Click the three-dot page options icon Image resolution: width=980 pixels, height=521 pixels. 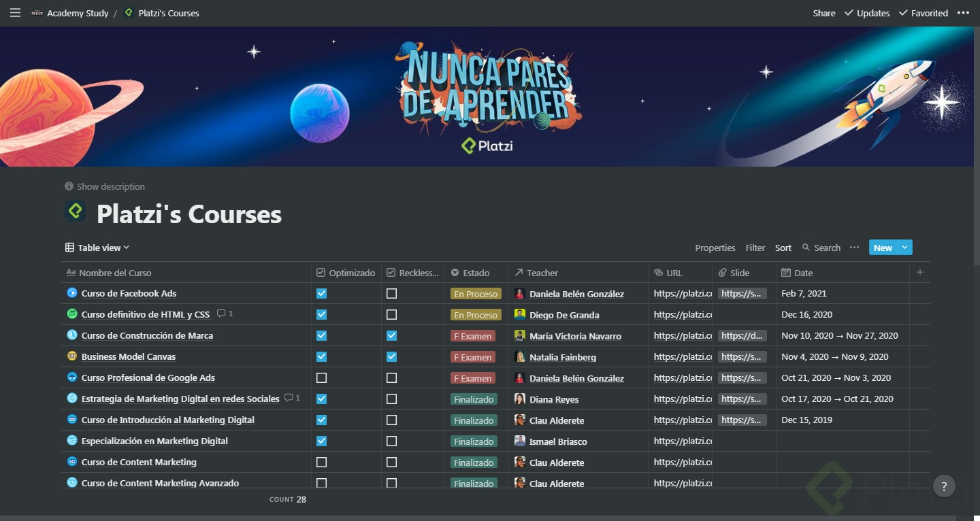click(963, 13)
